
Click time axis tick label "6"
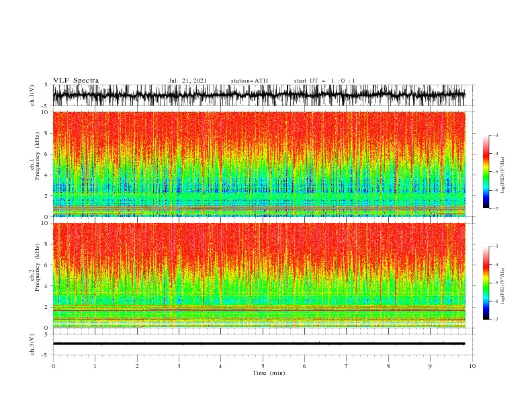point(304,366)
